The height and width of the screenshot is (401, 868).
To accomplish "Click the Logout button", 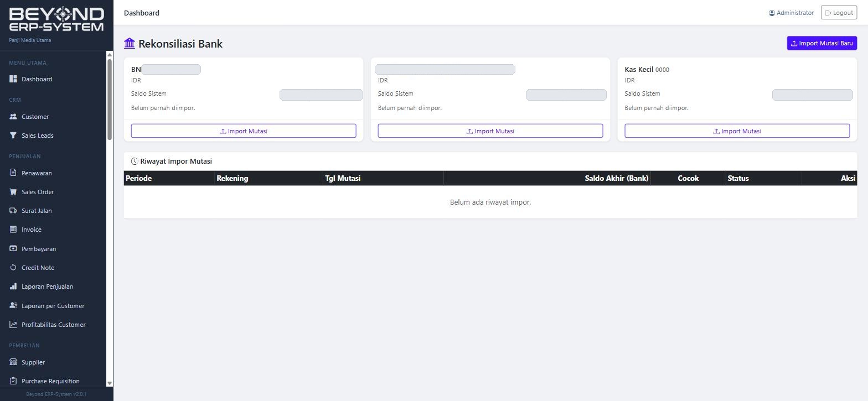I will point(839,13).
